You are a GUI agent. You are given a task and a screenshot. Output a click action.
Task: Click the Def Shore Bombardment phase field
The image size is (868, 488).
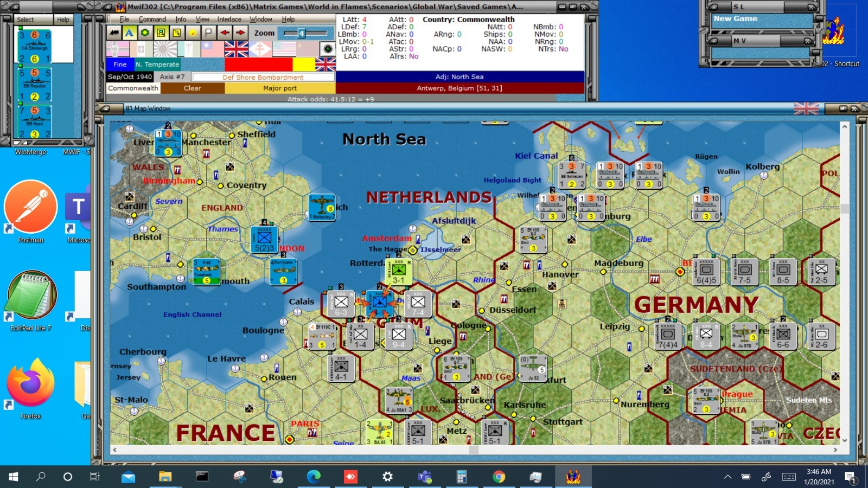click(263, 77)
